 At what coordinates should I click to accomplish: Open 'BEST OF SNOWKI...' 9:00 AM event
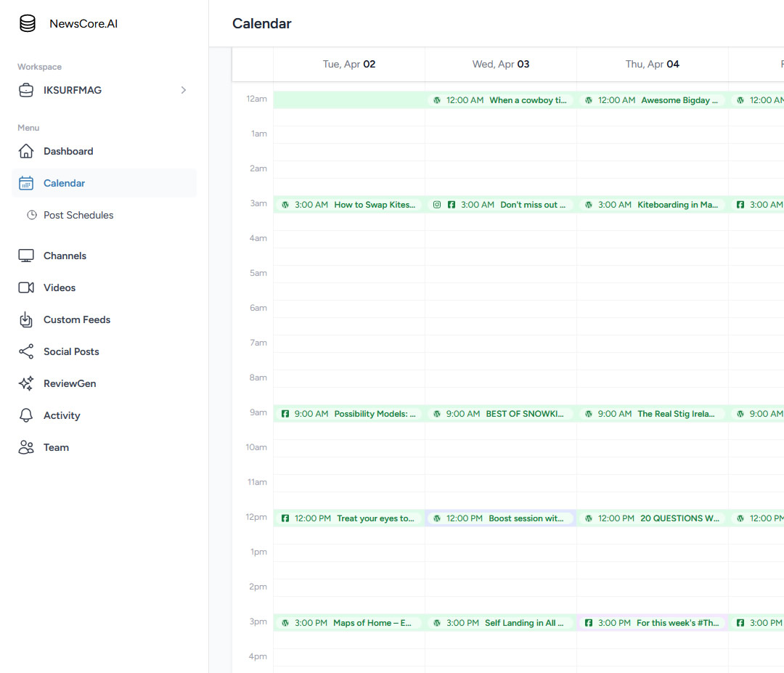click(x=501, y=414)
